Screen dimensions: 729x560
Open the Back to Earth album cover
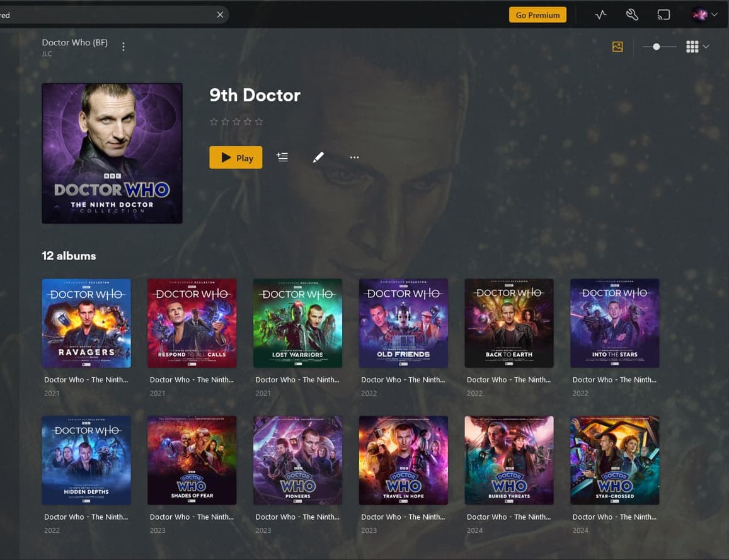509,323
